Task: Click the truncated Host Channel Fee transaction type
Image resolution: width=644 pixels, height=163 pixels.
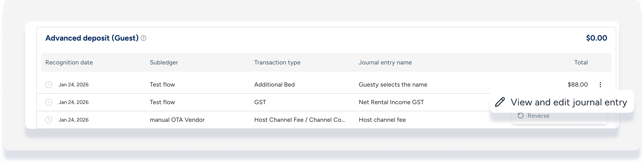Action: pos(299,120)
